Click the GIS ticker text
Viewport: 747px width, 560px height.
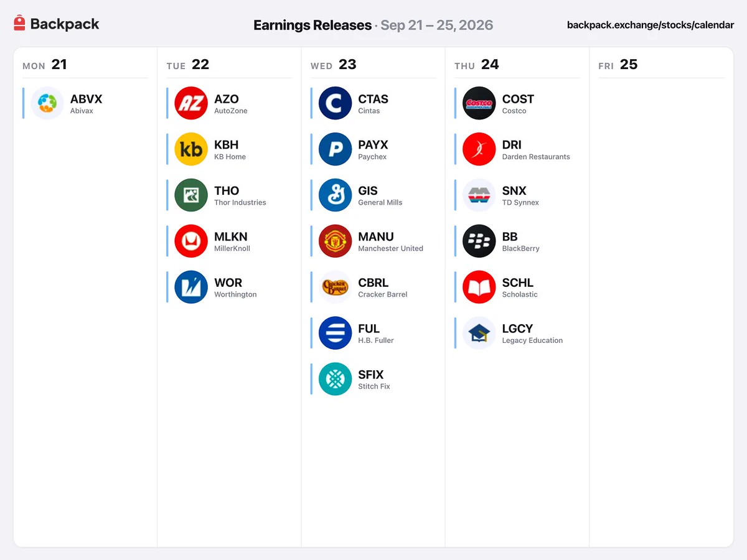pyautogui.click(x=368, y=191)
